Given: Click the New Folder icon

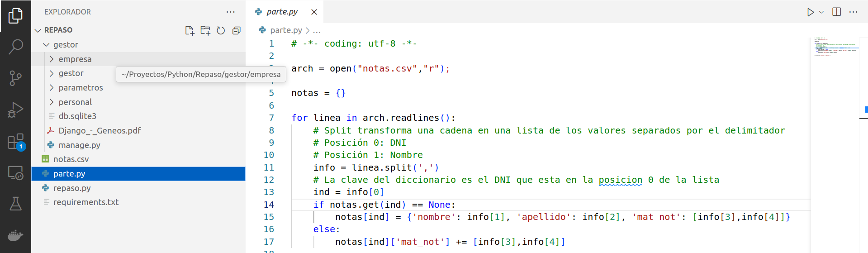Looking at the screenshot, I should (205, 30).
